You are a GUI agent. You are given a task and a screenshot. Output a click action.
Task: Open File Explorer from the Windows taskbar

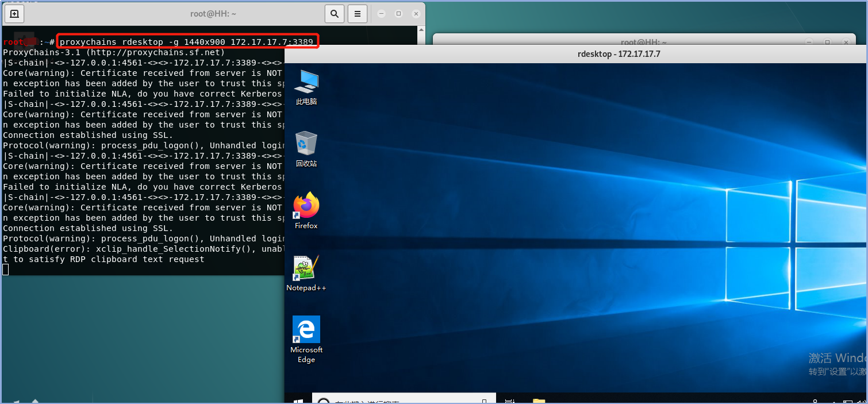click(539, 401)
